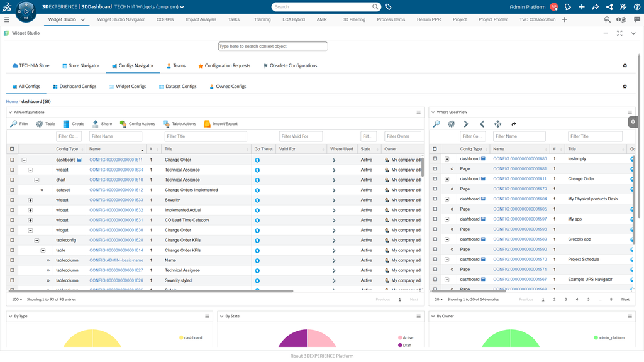
Task: Select the Owned Configs tab
Action: pyautogui.click(x=228, y=87)
